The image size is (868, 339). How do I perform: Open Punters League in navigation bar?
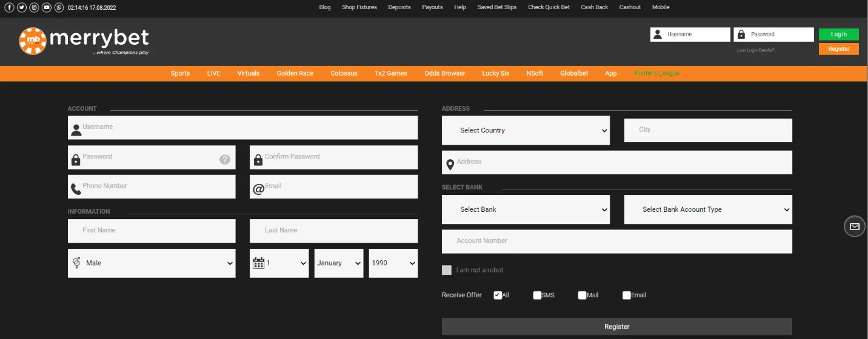(x=656, y=73)
